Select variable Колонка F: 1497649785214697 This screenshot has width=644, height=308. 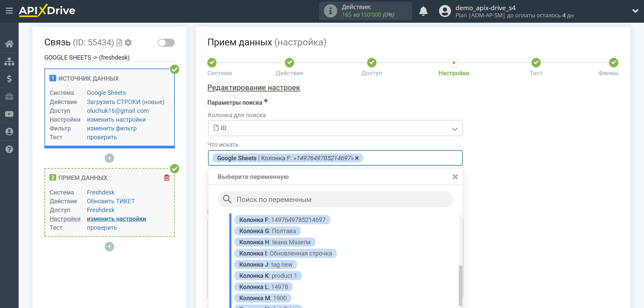click(282, 220)
